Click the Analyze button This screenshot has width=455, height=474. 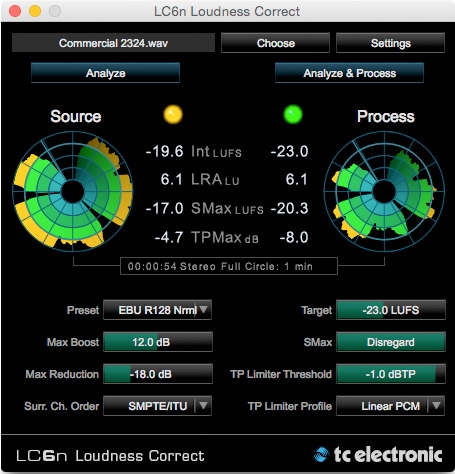(x=105, y=73)
